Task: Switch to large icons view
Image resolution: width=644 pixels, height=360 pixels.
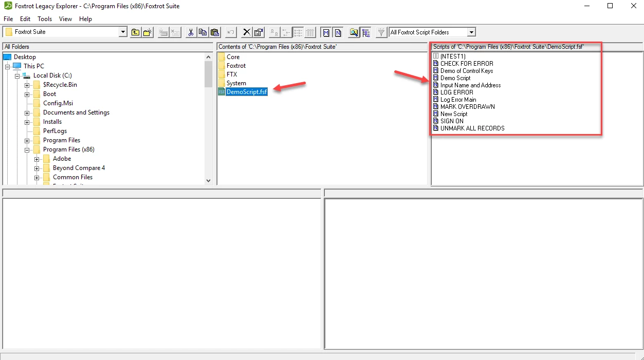Action: pos(274,32)
